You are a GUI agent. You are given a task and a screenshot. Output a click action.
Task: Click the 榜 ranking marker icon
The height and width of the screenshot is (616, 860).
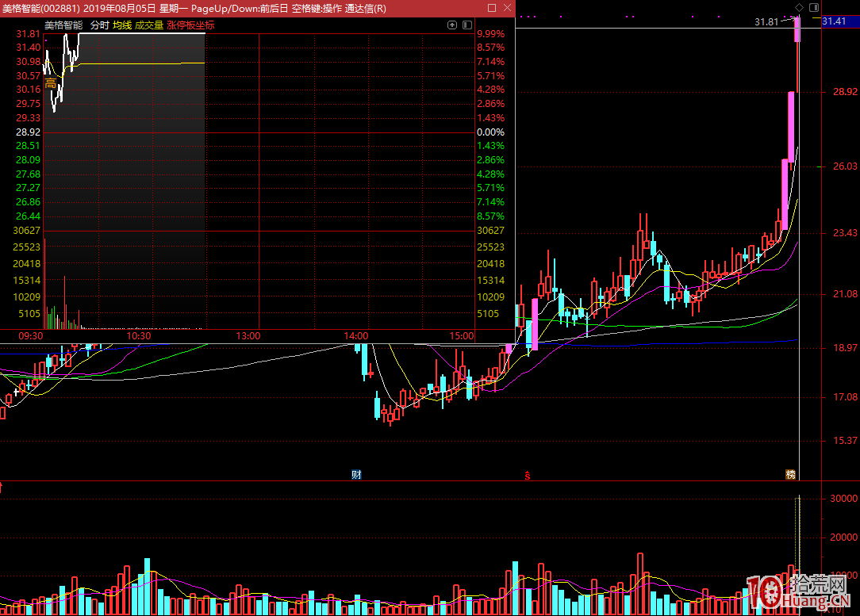pos(790,475)
